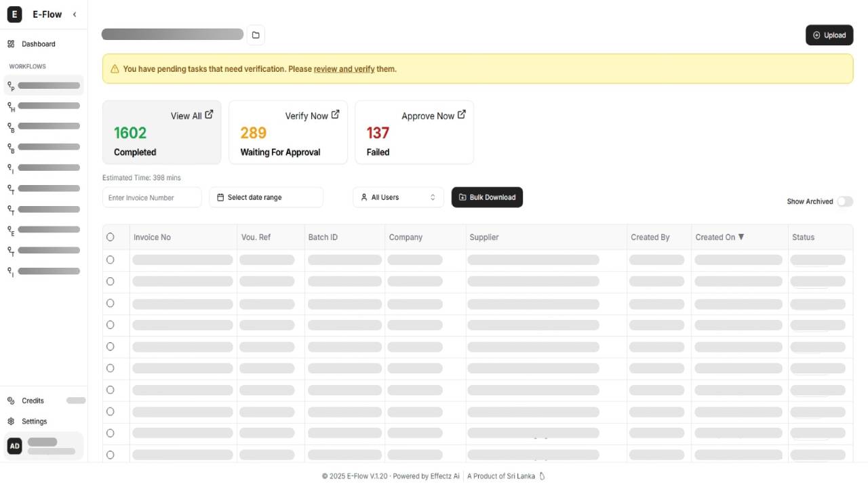Enable the Show Archived toggle

click(x=845, y=201)
